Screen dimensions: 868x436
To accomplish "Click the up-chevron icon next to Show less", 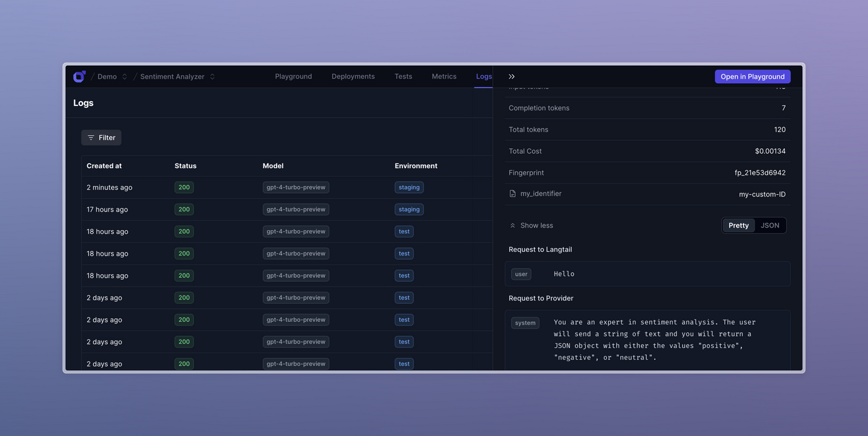I will (512, 225).
